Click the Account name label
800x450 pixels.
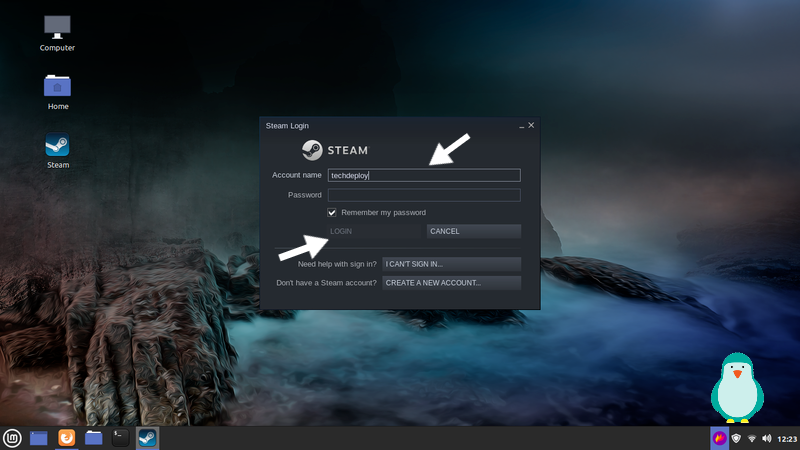click(296, 175)
